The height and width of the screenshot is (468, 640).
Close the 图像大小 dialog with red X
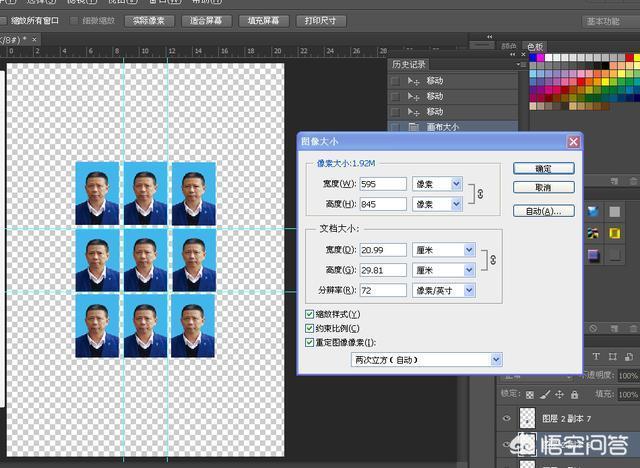click(573, 142)
